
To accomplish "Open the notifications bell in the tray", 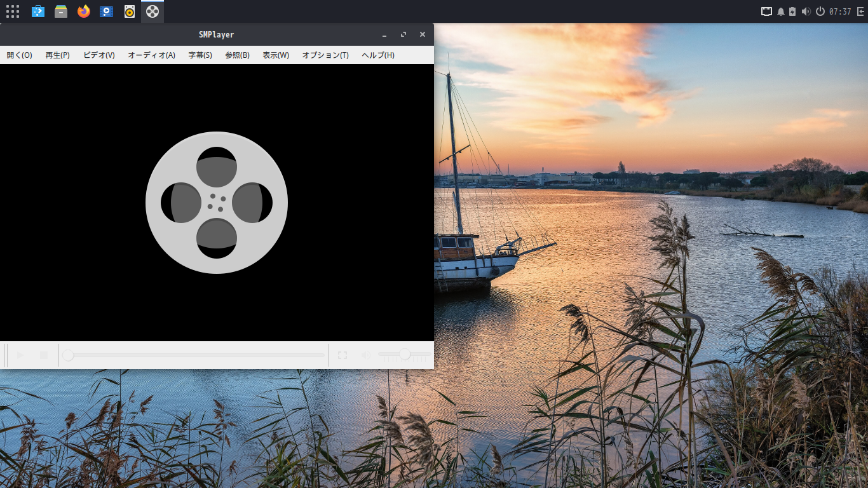I will [781, 11].
